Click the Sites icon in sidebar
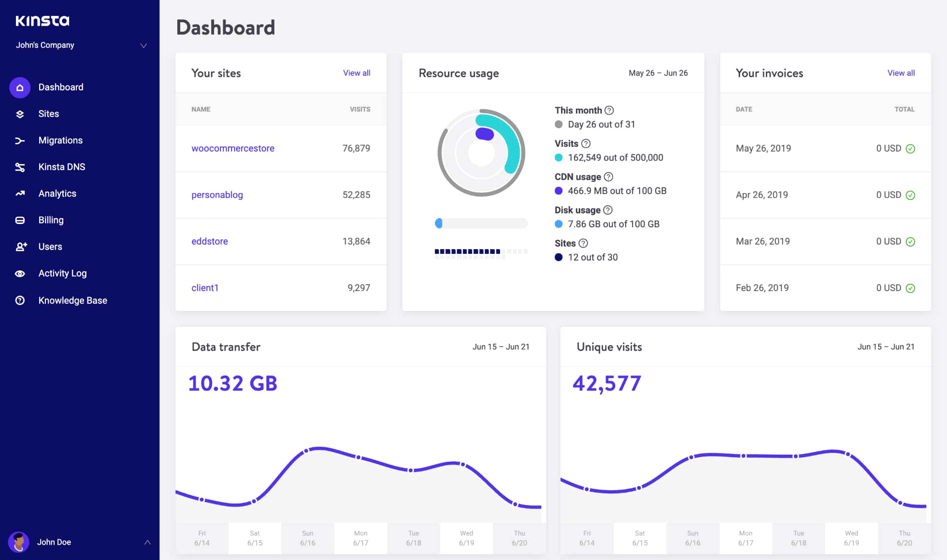Image resolution: width=947 pixels, height=560 pixels. pos(19,113)
